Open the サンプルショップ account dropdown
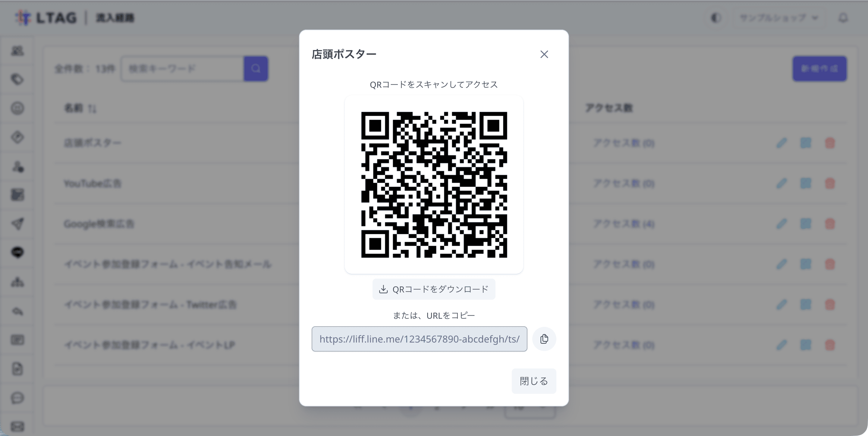Image resolution: width=868 pixels, height=436 pixels. pyautogui.click(x=778, y=17)
